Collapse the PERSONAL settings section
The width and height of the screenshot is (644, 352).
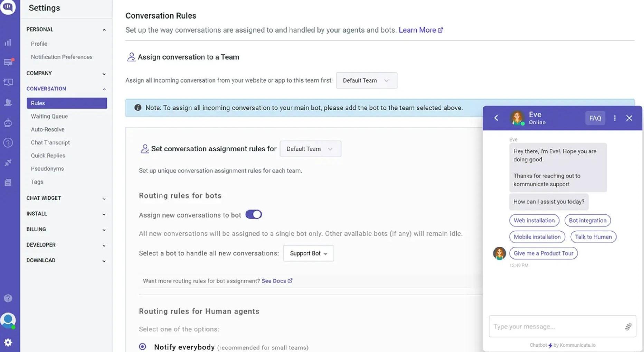66,29
